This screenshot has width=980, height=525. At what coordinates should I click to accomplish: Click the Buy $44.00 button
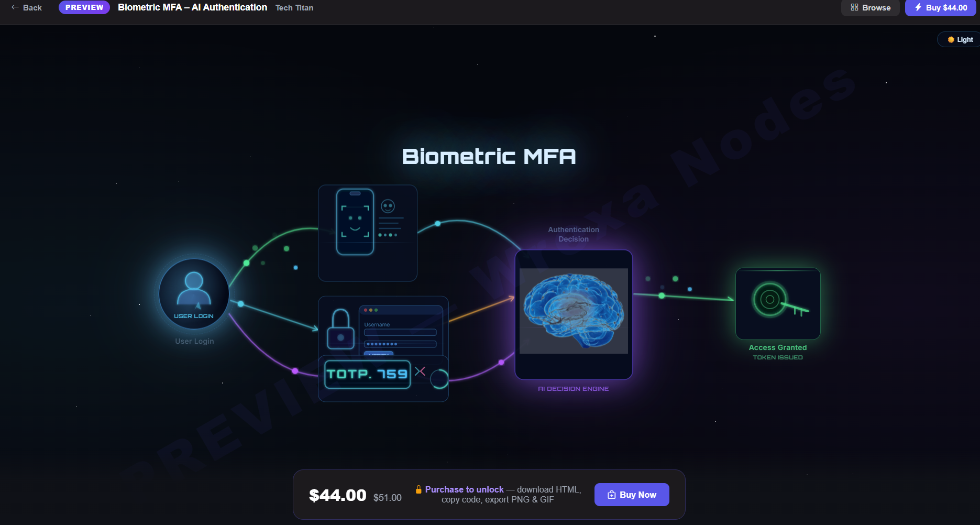[940, 7]
